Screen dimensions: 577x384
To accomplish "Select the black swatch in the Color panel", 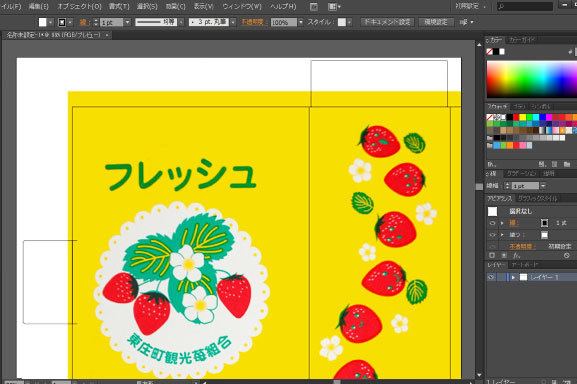I will coord(496,51).
